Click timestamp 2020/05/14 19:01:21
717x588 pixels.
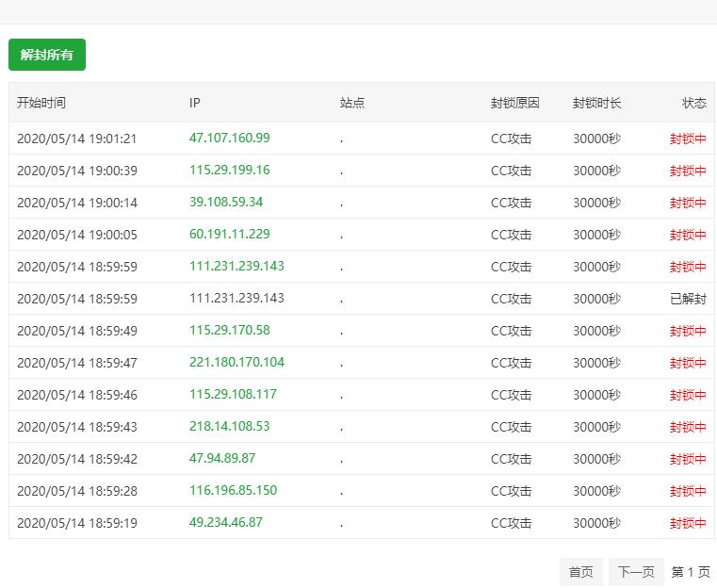coord(77,139)
